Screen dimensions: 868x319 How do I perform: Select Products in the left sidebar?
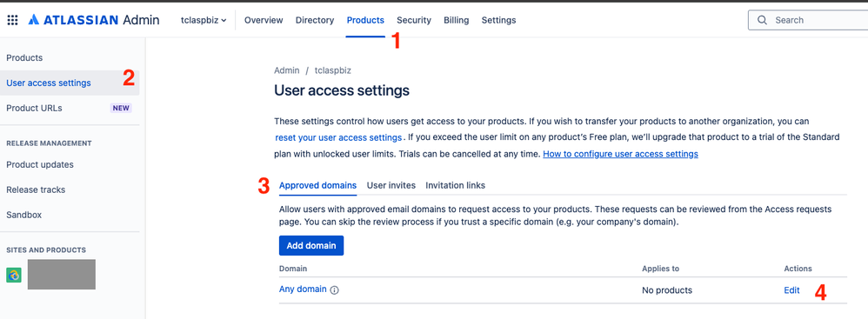(24, 58)
